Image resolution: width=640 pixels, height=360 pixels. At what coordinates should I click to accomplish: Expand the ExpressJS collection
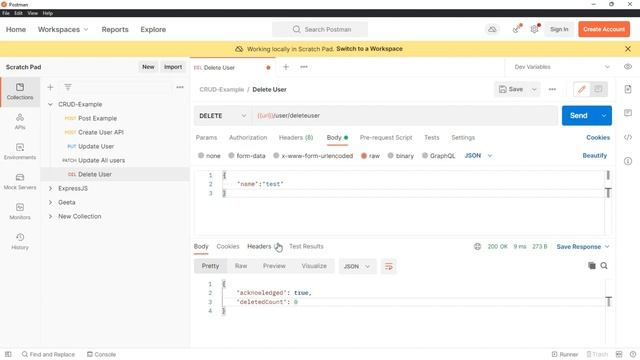tap(50, 189)
